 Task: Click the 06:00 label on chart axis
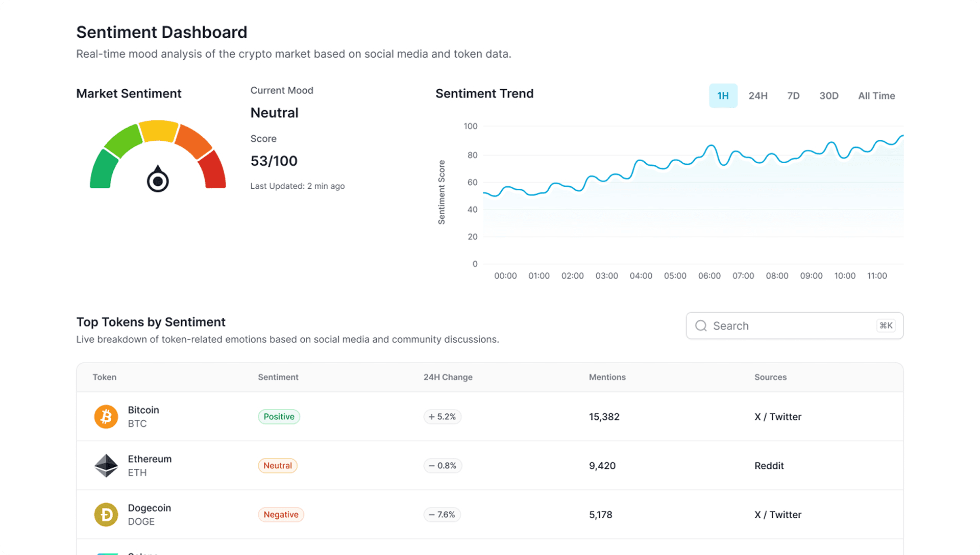click(709, 276)
